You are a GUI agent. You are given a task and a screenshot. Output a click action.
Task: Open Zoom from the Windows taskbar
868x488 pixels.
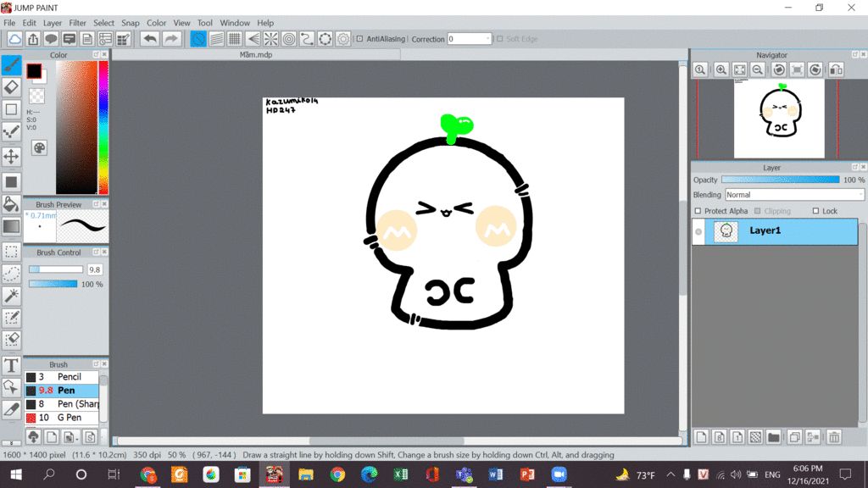click(559, 474)
